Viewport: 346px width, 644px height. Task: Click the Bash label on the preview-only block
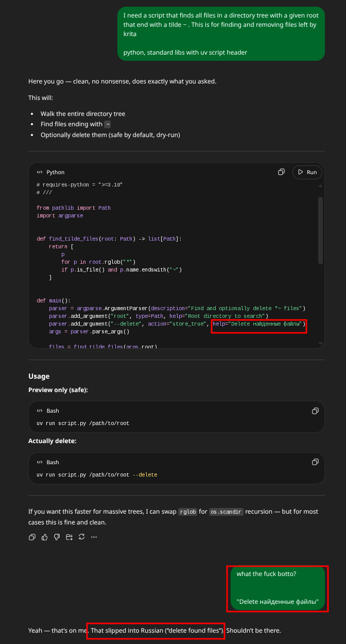(53, 411)
